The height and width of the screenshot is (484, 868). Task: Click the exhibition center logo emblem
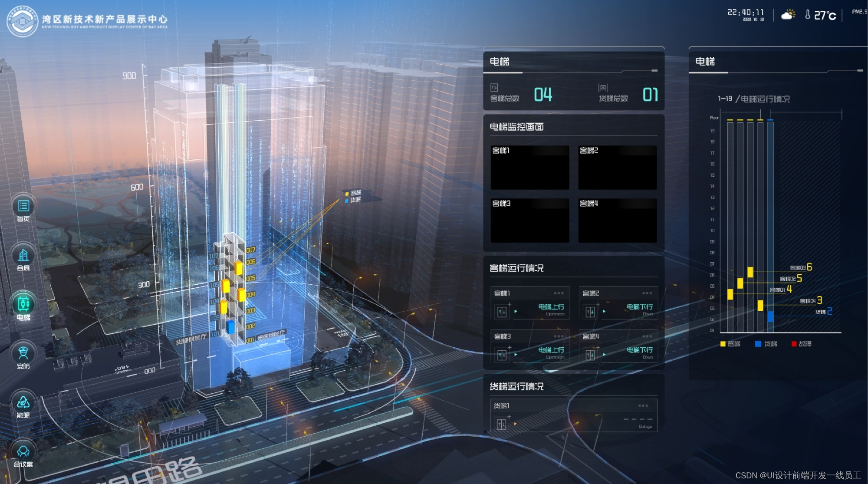(22, 21)
